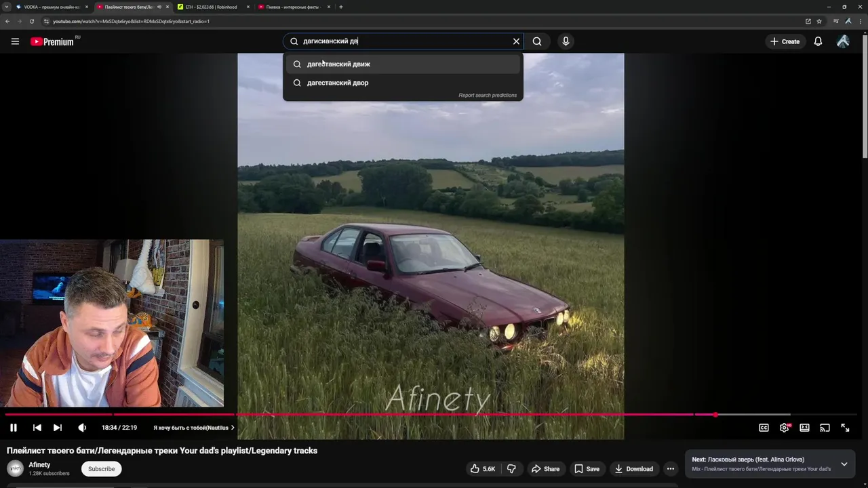View site information icon
The image size is (868, 488).
tap(46, 21)
